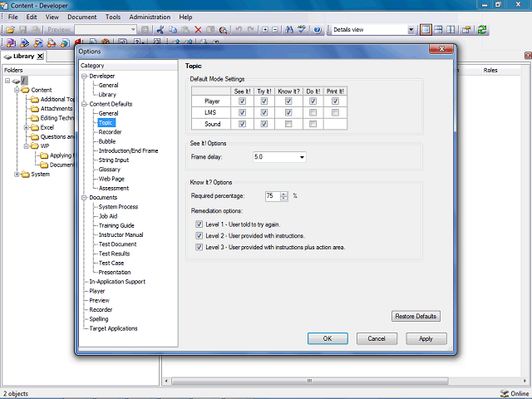Click the new topic icon with blue arrow
The height and width of the screenshot is (399, 532).
click(x=24, y=42)
